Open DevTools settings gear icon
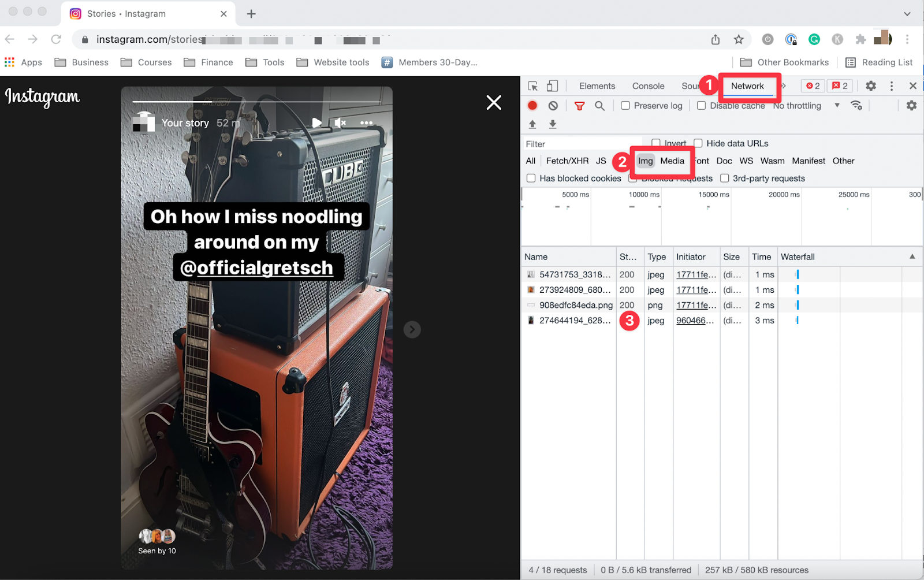 [x=870, y=86]
